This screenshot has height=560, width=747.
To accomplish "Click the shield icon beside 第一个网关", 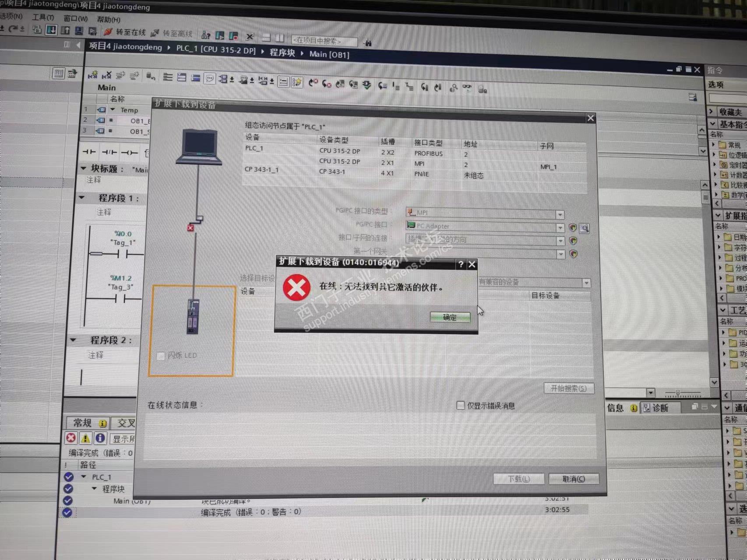I will 574,254.
